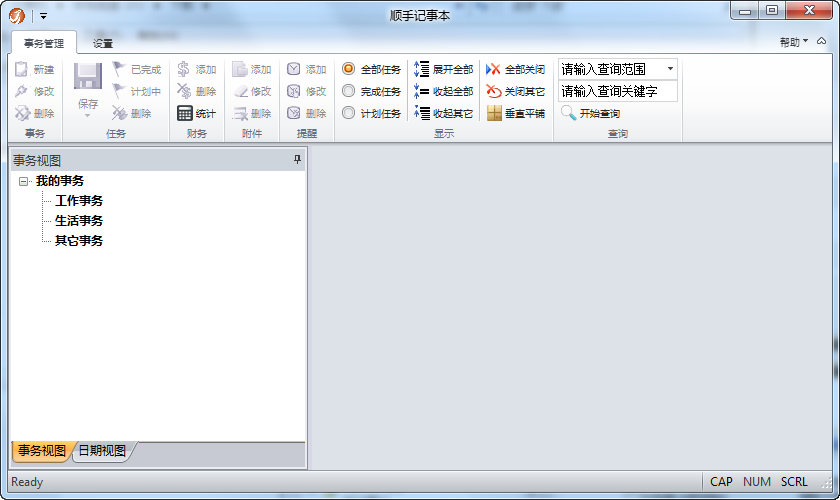
Task: Click the 收起全部 collapse-all icon
Action: pyautogui.click(x=421, y=91)
